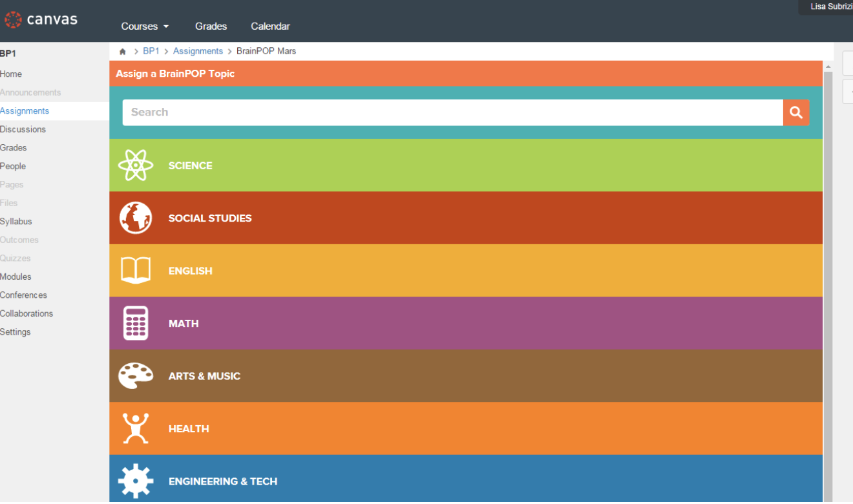Click the Social Studies globe icon
The image size is (853, 504).
click(136, 218)
